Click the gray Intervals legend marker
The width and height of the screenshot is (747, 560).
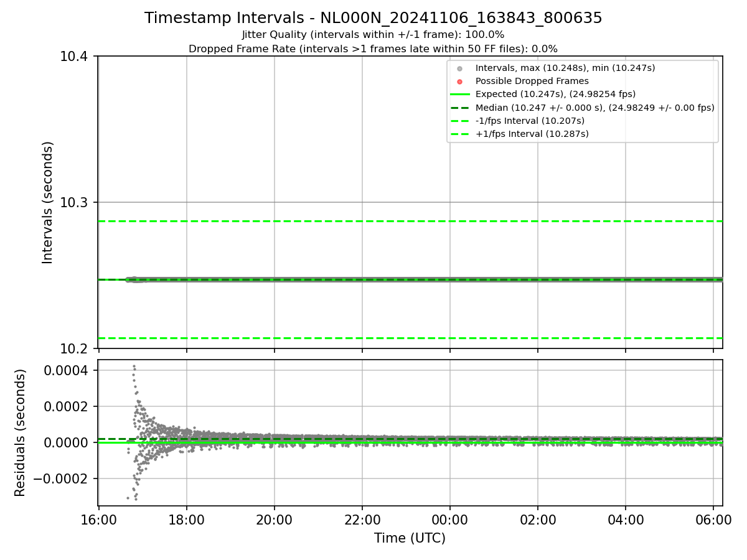pyautogui.click(x=459, y=68)
